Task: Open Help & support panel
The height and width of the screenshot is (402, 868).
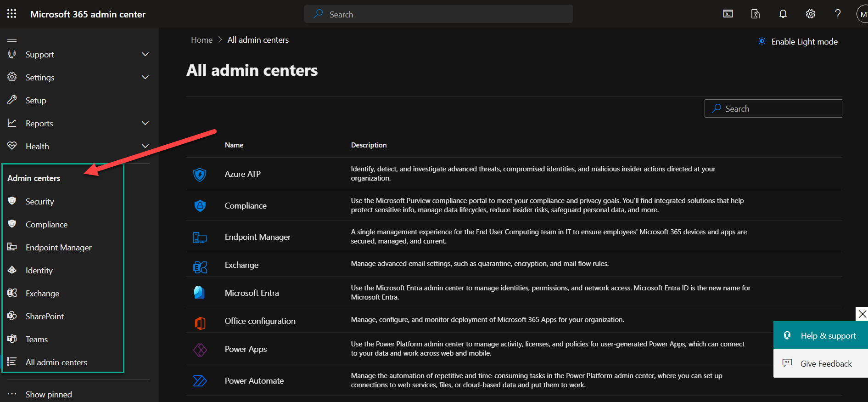Action: tap(821, 335)
